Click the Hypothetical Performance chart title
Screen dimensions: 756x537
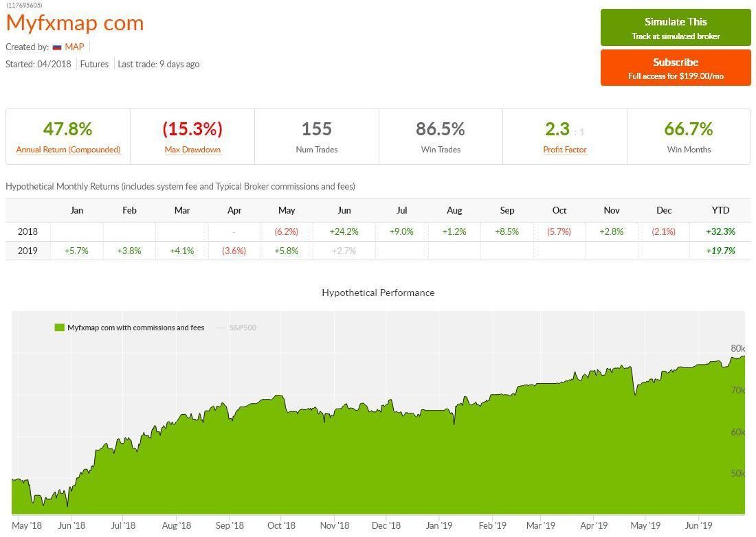(378, 293)
